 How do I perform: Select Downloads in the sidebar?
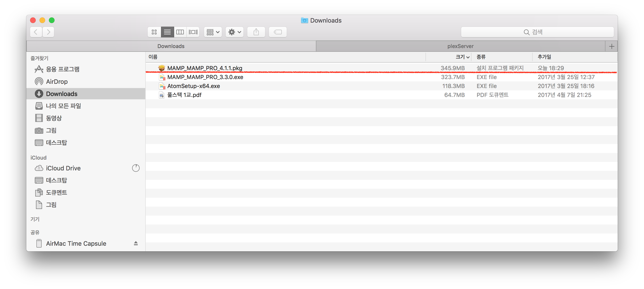86,94
